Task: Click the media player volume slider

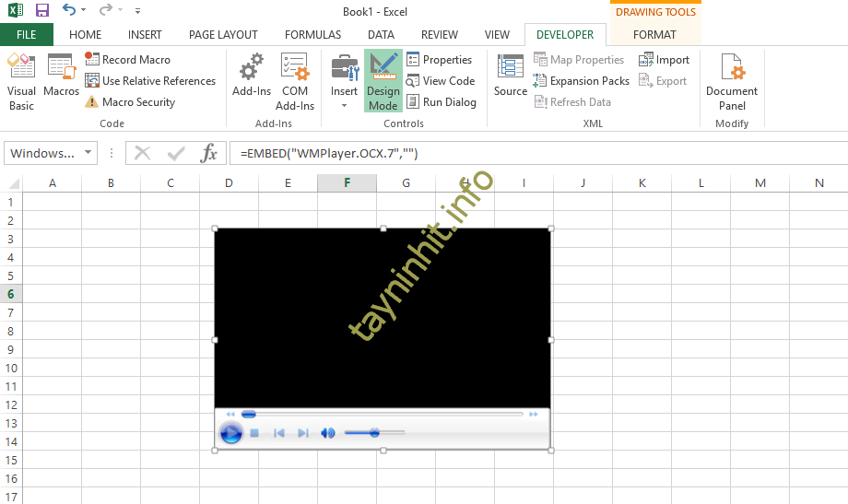Action: pyautogui.click(x=374, y=433)
